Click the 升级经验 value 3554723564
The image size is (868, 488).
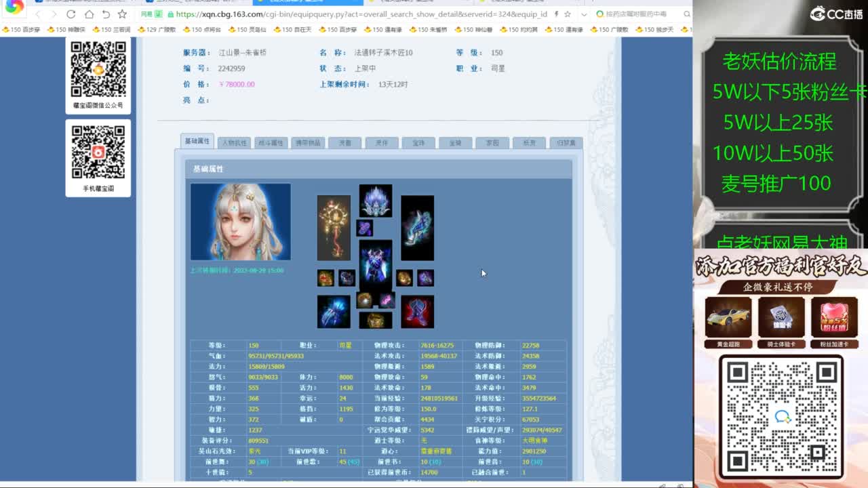click(538, 399)
